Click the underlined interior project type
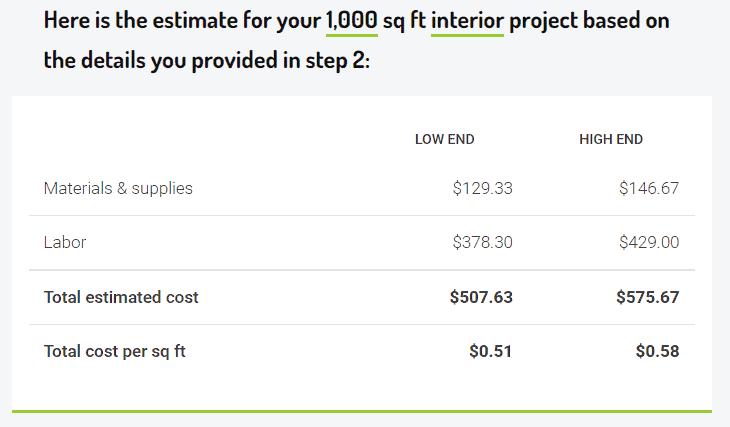 (467, 21)
